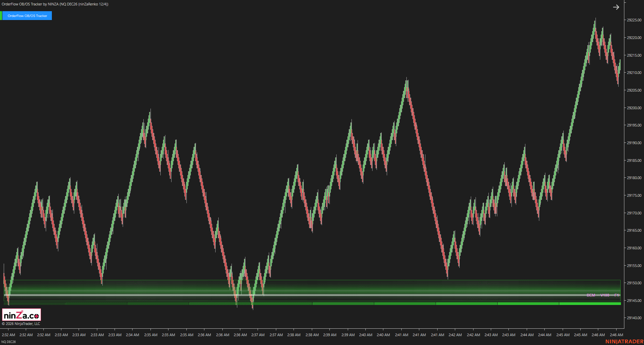Click the 29200.00 price axis label
The image size is (644, 345).
tap(634, 108)
